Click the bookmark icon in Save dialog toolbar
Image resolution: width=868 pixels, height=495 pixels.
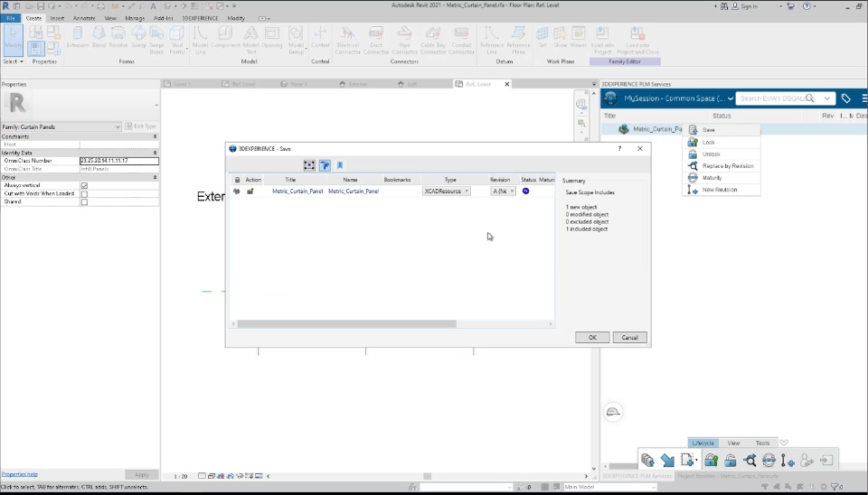[x=340, y=165]
